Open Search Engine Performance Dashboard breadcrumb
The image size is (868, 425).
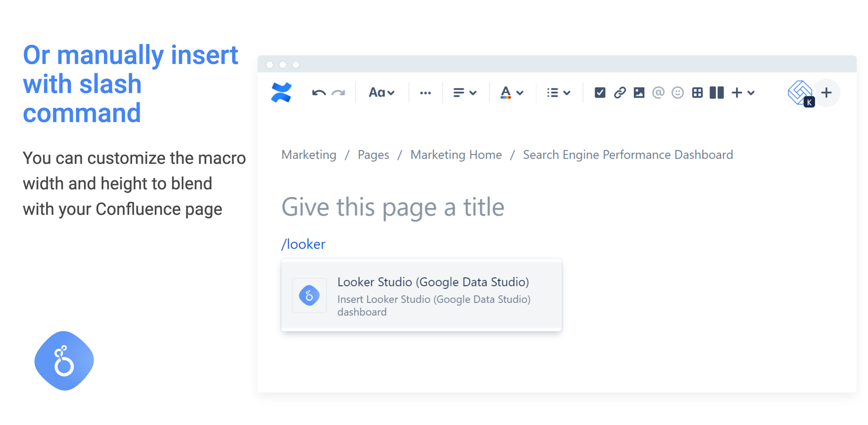pyautogui.click(x=628, y=155)
